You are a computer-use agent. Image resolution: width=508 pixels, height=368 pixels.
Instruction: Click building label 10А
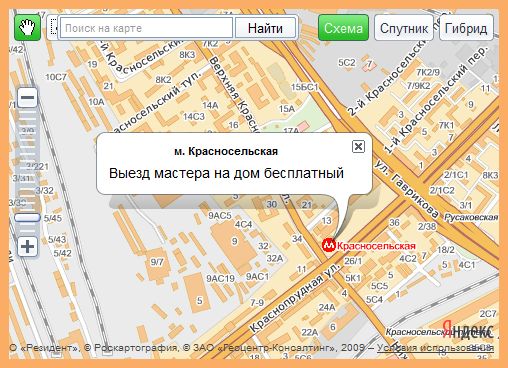coord(96,102)
